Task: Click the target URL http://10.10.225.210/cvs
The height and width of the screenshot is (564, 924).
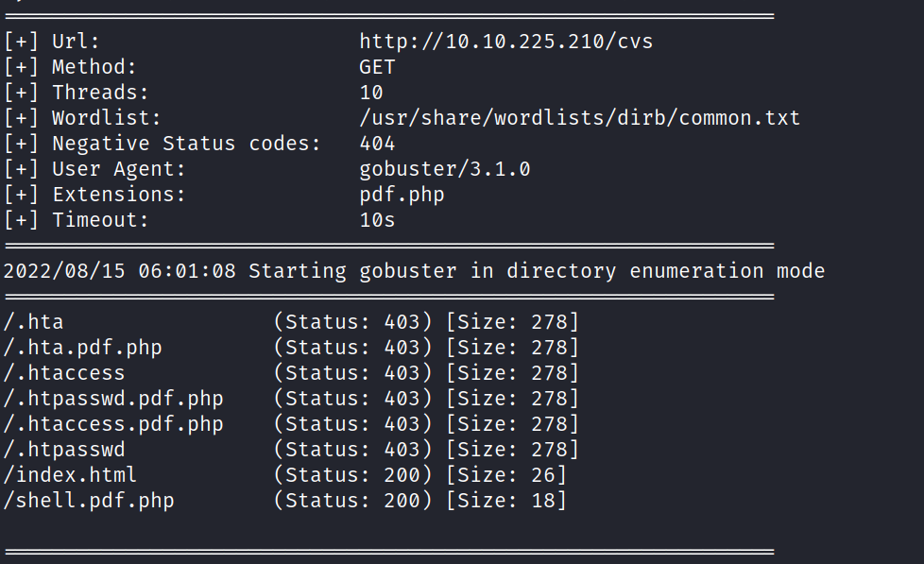Action: 505,42
